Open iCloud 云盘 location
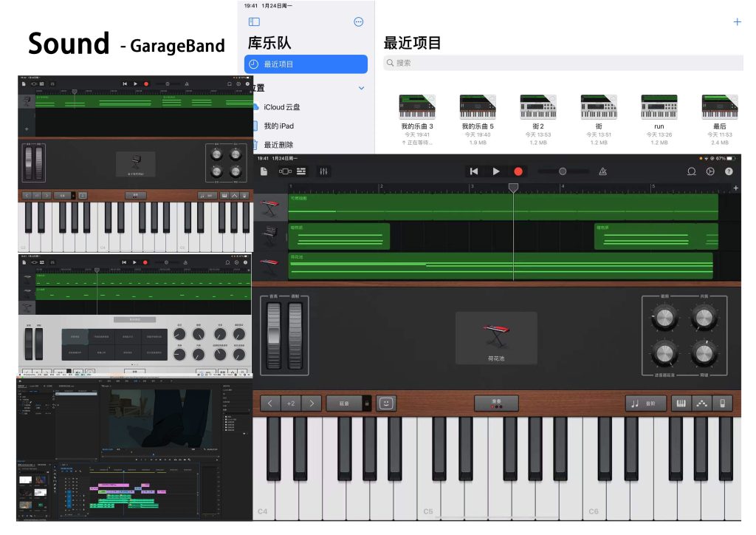This screenshot has height=535, width=756. coord(281,107)
